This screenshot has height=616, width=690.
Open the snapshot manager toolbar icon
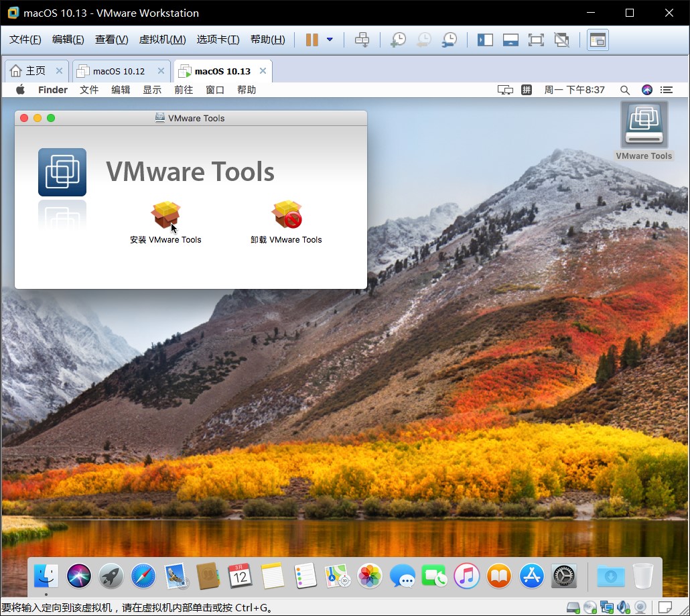450,40
